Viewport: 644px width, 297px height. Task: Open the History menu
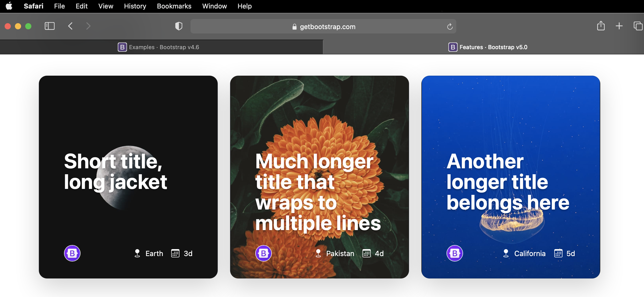coord(135,6)
